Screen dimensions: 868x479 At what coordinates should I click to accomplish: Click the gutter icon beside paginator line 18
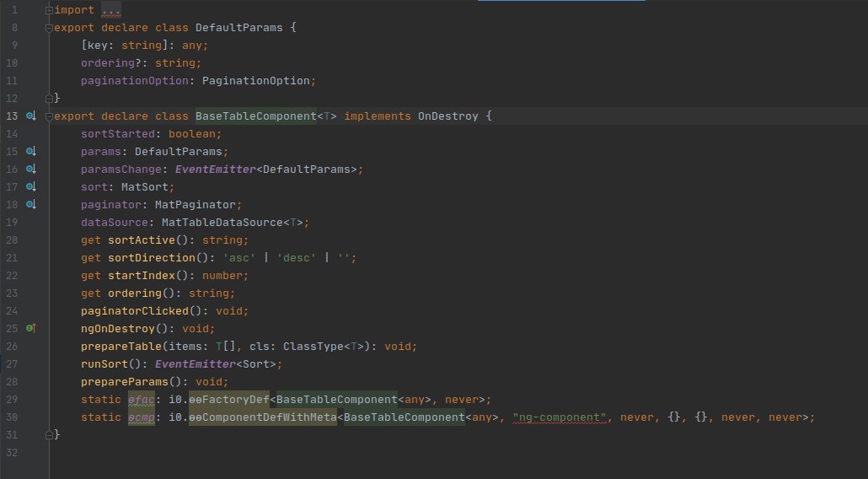[31, 204]
